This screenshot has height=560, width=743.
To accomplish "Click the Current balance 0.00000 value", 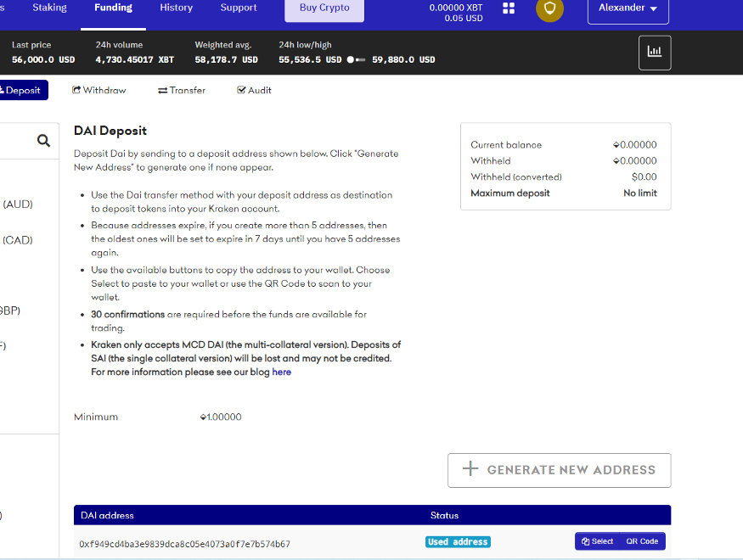I will coord(634,145).
